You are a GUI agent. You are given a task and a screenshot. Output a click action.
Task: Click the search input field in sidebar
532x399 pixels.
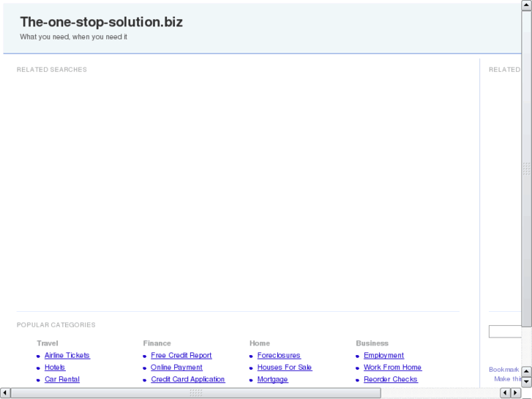505,332
